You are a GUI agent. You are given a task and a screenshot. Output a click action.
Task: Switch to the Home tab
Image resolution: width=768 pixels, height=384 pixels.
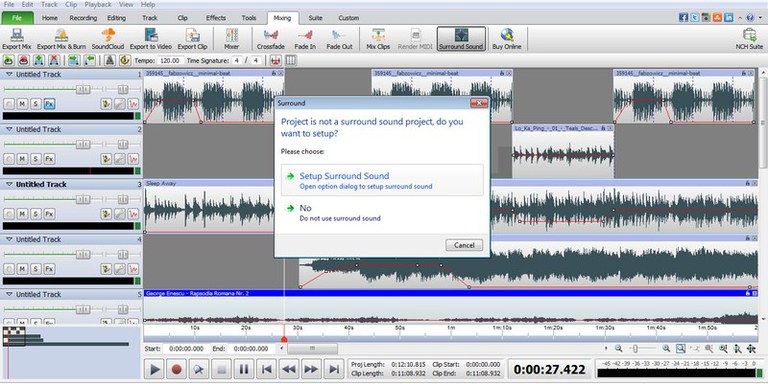(x=49, y=18)
